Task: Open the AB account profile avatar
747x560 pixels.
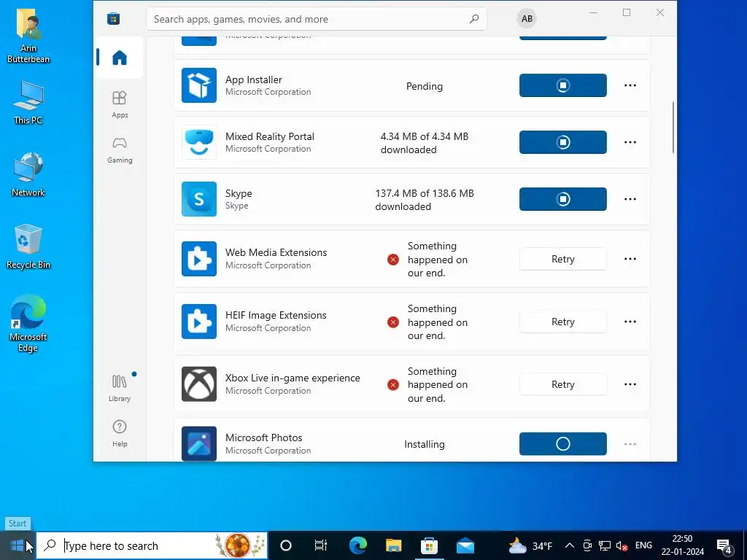Action: [527, 18]
